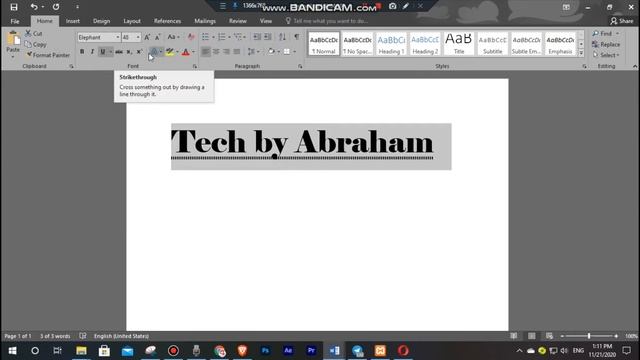Expand the Styles gallery more arrow

click(581, 53)
